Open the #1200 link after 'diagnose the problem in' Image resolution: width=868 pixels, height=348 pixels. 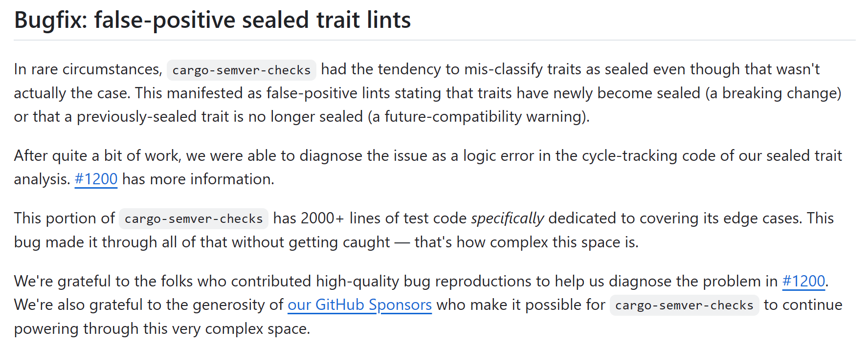pos(803,282)
